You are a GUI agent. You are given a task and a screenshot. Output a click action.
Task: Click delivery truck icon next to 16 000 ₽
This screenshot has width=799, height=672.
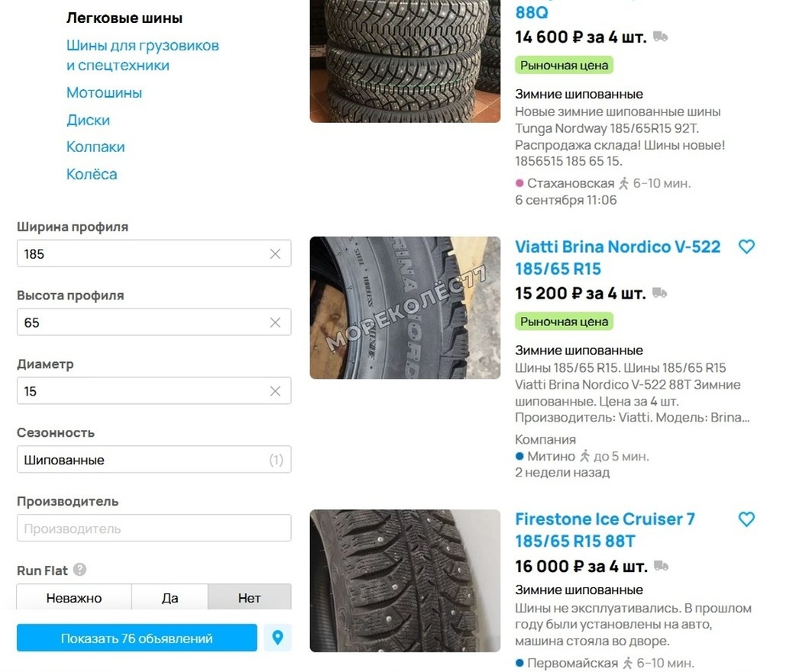tap(662, 566)
